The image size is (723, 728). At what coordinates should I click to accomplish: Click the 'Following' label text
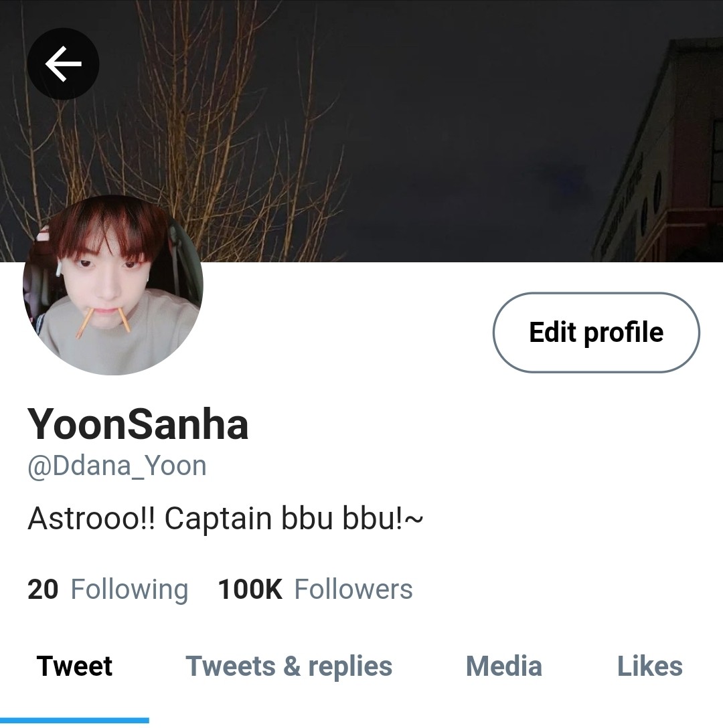130,589
